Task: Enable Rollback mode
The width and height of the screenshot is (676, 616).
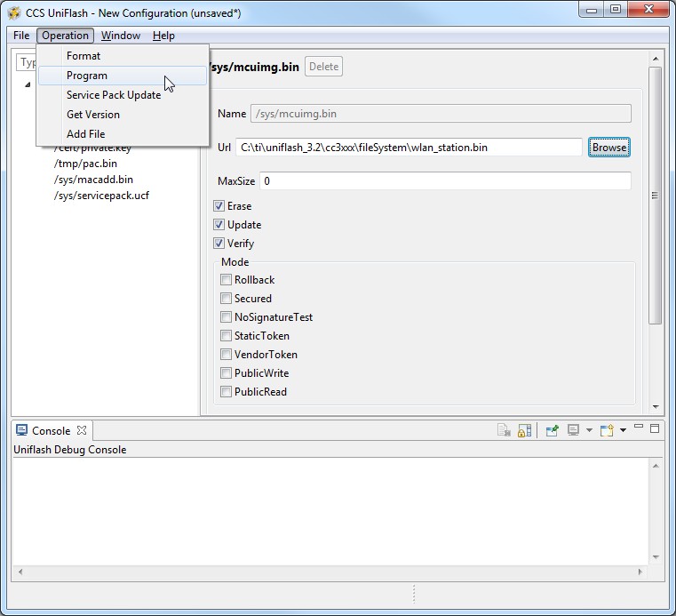Action: tap(226, 279)
